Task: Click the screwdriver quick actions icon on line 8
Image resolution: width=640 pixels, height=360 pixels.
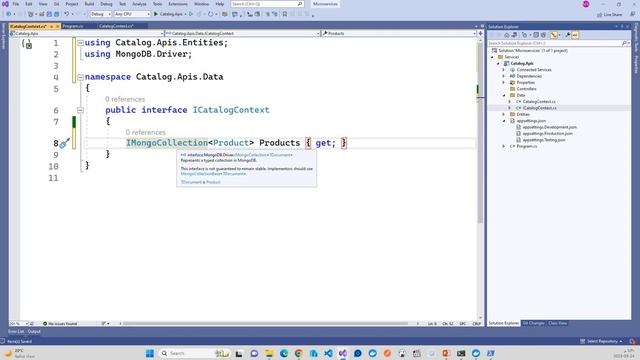Action: click(x=65, y=143)
